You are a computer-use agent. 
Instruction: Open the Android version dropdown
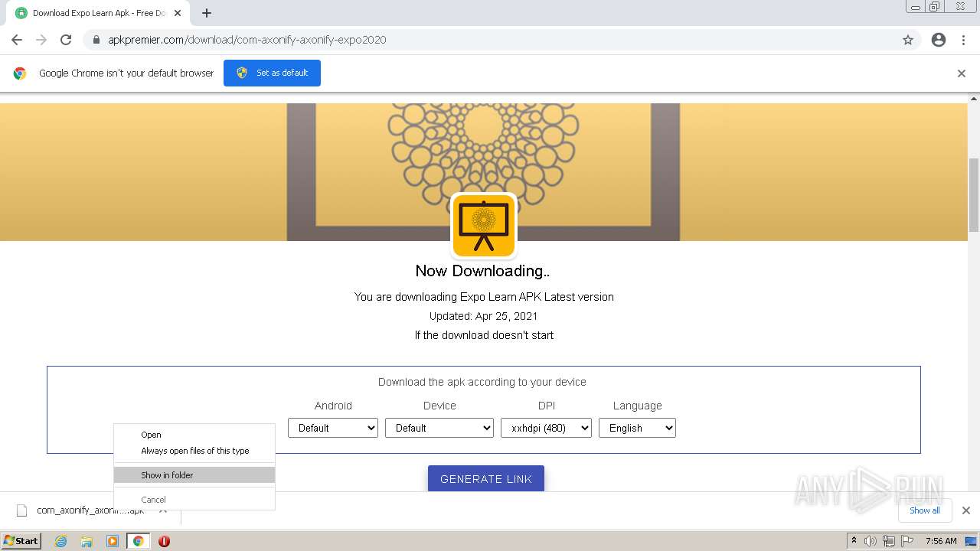(333, 428)
